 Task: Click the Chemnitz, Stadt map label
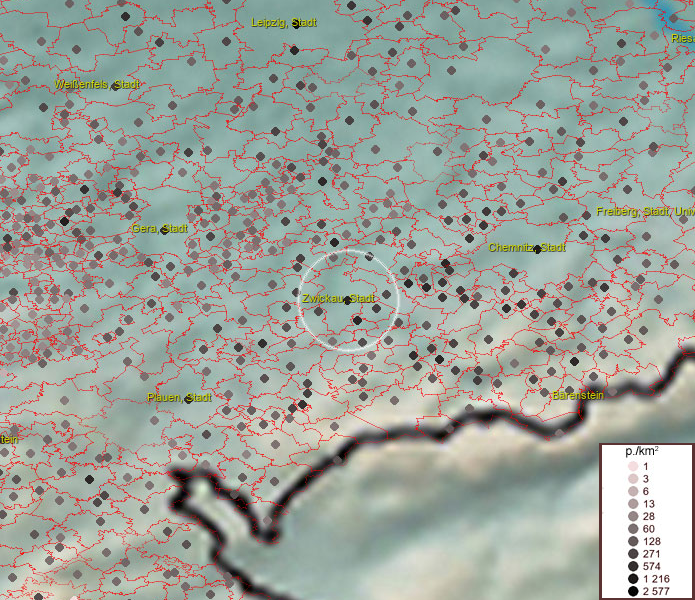(x=527, y=248)
